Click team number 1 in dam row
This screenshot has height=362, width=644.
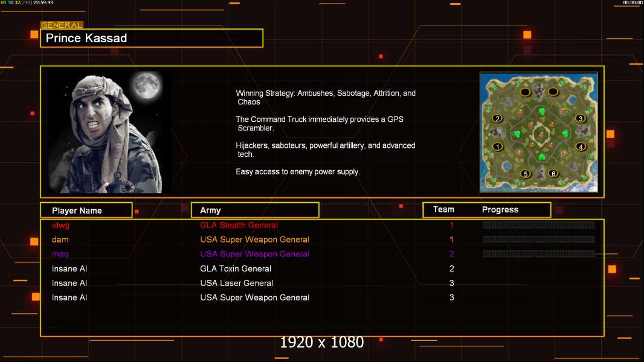point(451,240)
